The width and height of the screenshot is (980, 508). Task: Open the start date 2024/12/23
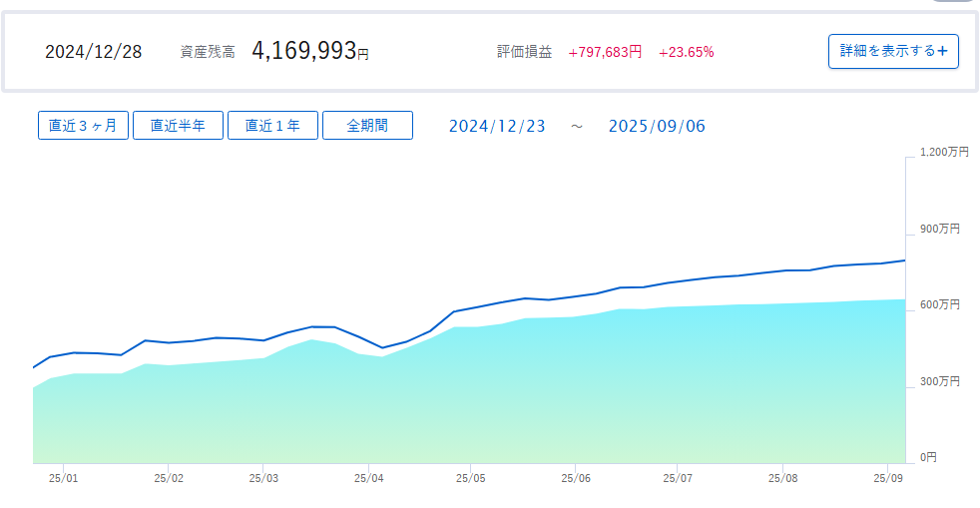(497, 127)
